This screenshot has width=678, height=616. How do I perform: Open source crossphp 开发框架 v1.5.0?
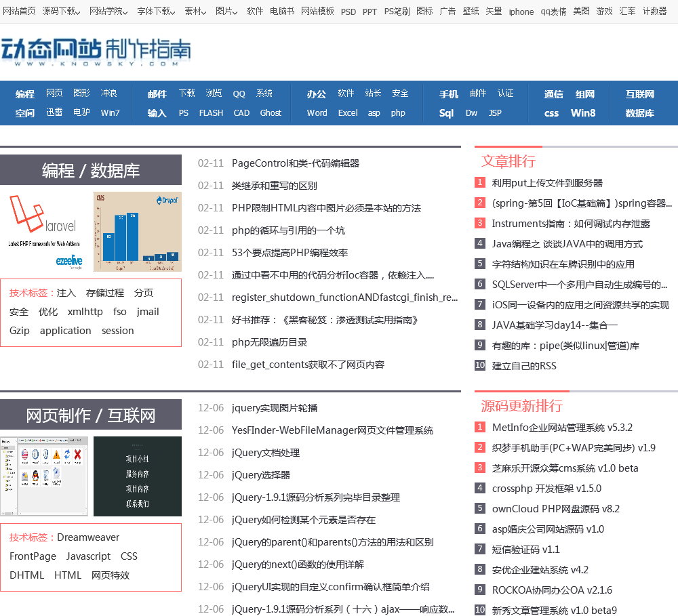(x=546, y=489)
